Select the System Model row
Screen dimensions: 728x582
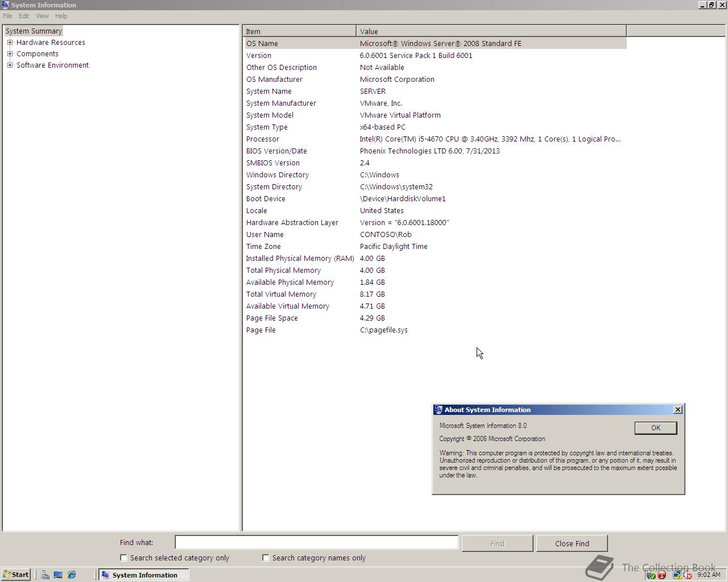pyautogui.click(x=435, y=115)
